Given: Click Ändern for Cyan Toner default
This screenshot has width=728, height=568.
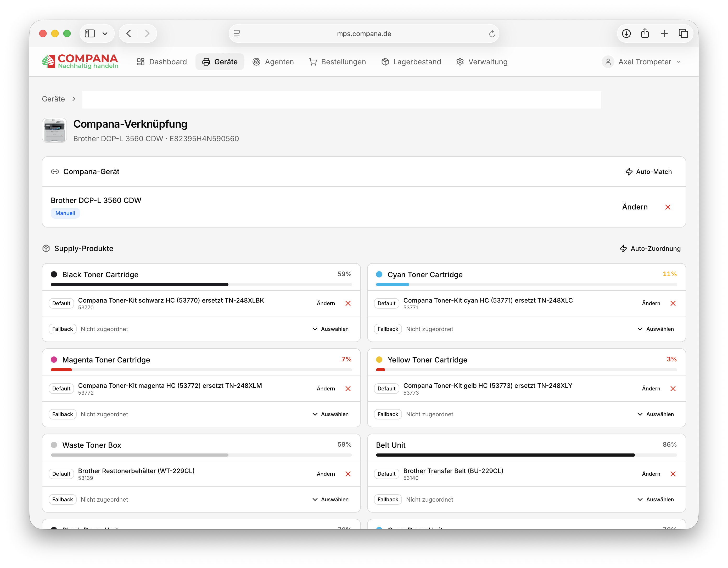Looking at the screenshot, I should (651, 303).
